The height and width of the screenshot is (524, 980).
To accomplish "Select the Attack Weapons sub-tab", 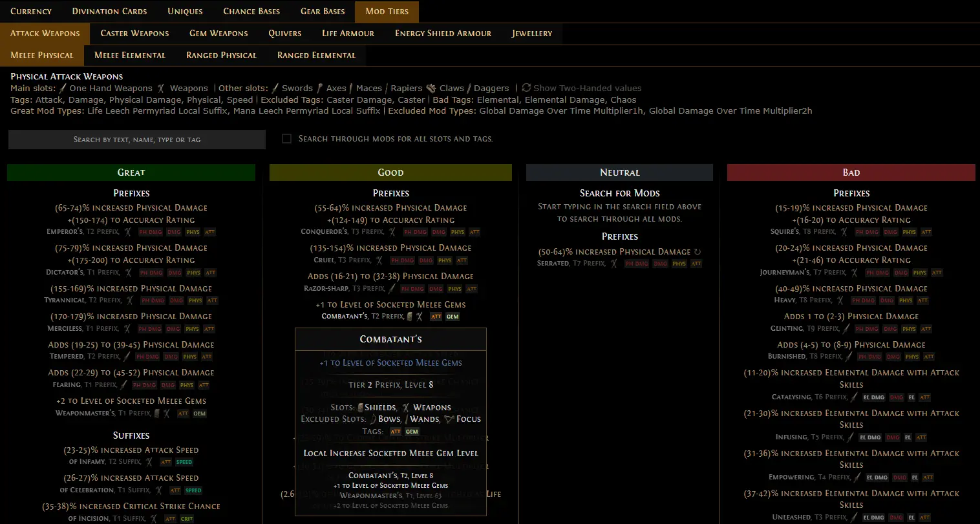I will click(45, 34).
